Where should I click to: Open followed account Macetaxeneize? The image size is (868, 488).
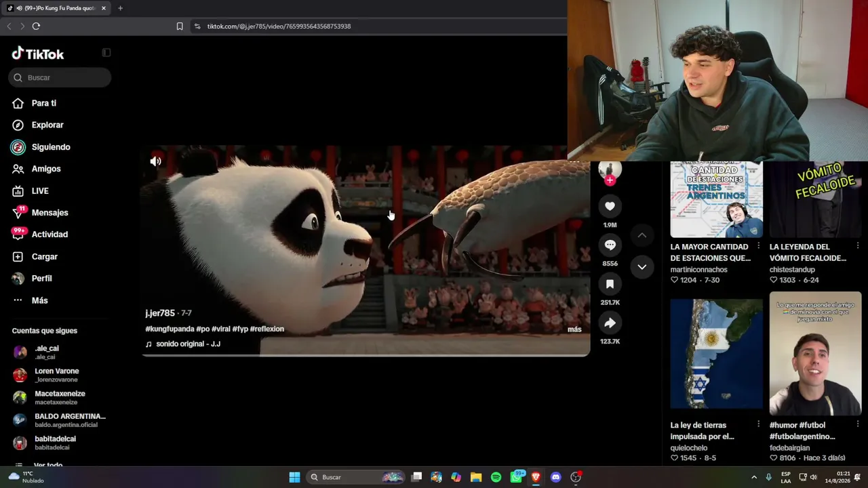point(60,397)
